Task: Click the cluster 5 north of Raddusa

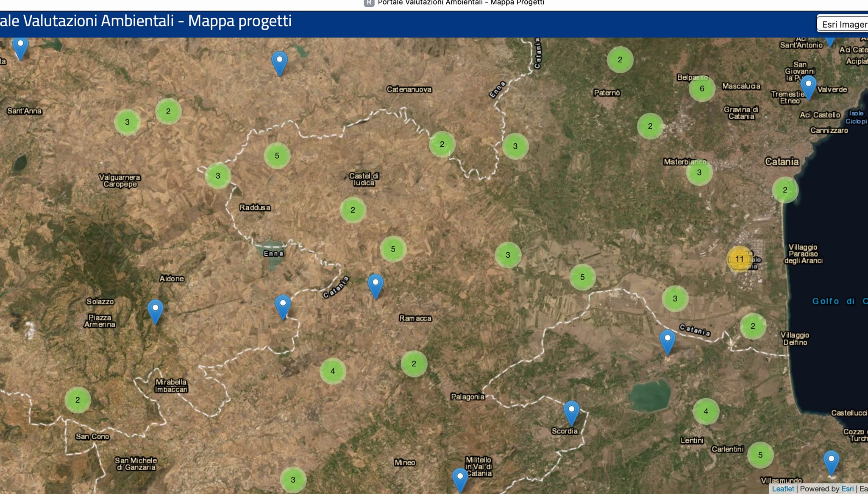Action: (x=277, y=156)
